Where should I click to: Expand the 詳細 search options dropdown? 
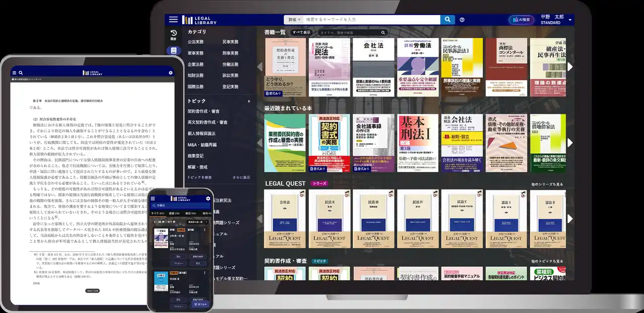point(293,20)
